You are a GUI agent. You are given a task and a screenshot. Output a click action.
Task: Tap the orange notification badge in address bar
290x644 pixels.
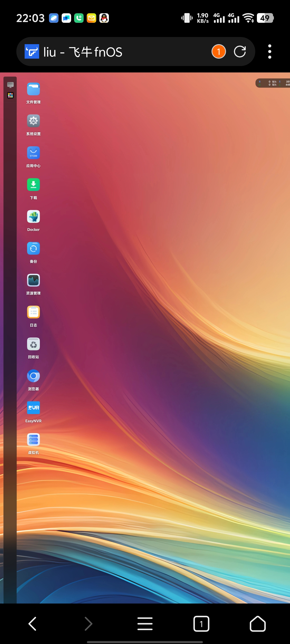[218, 52]
